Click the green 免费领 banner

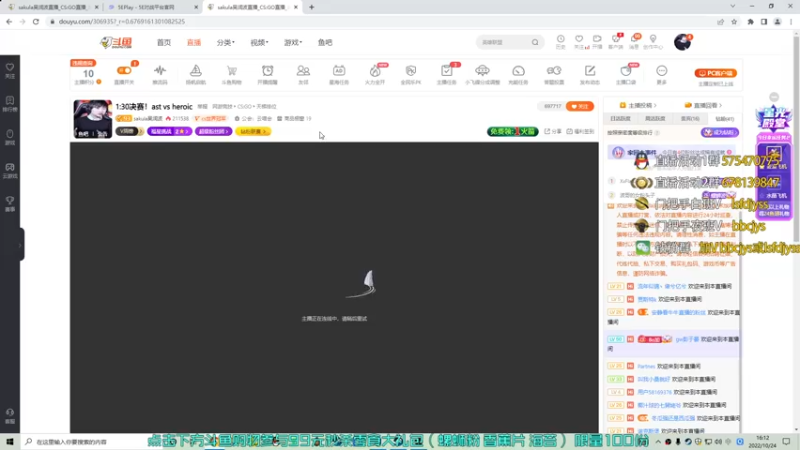[512, 132]
